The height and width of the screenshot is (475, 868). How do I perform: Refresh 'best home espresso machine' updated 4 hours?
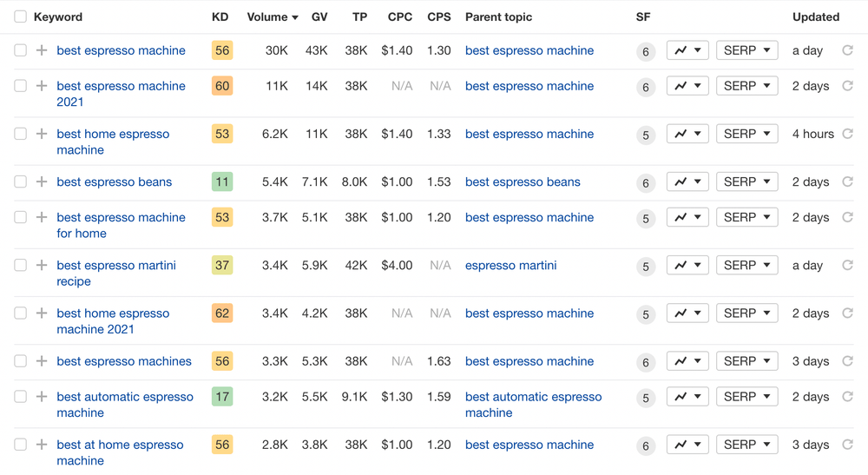[x=847, y=134]
